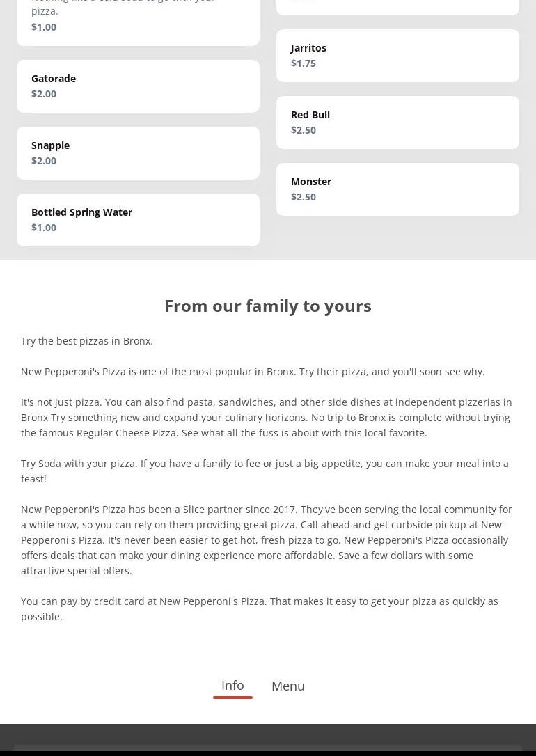Open the Menu tab
Screen dimensions: 536x756
(287, 686)
